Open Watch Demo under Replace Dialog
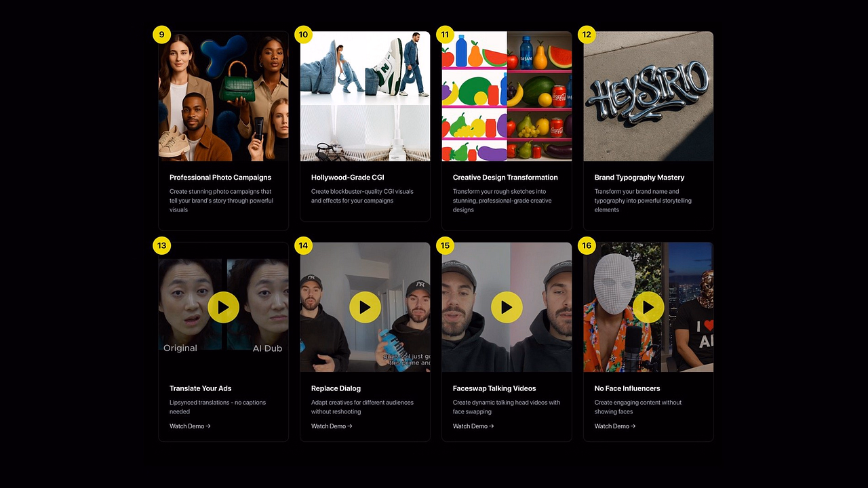The height and width of the screenshot is (488, 868). tap(332, 426)
